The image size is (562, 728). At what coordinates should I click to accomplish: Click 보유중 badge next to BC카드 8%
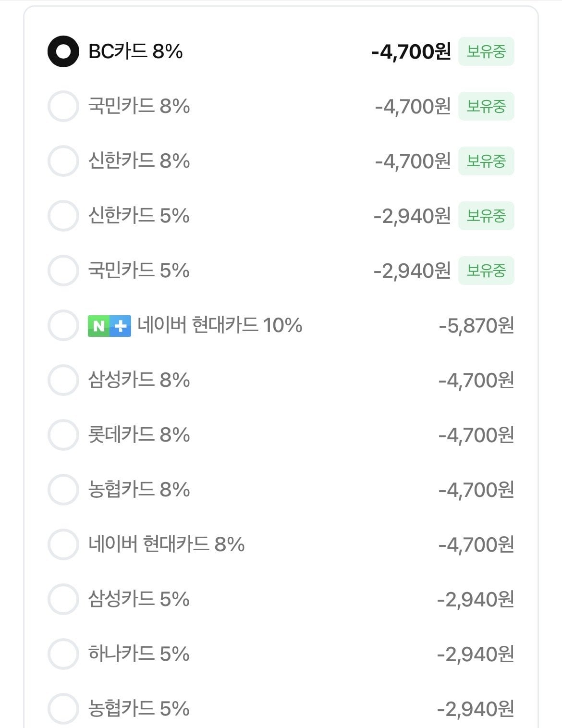tap(486, 51)
